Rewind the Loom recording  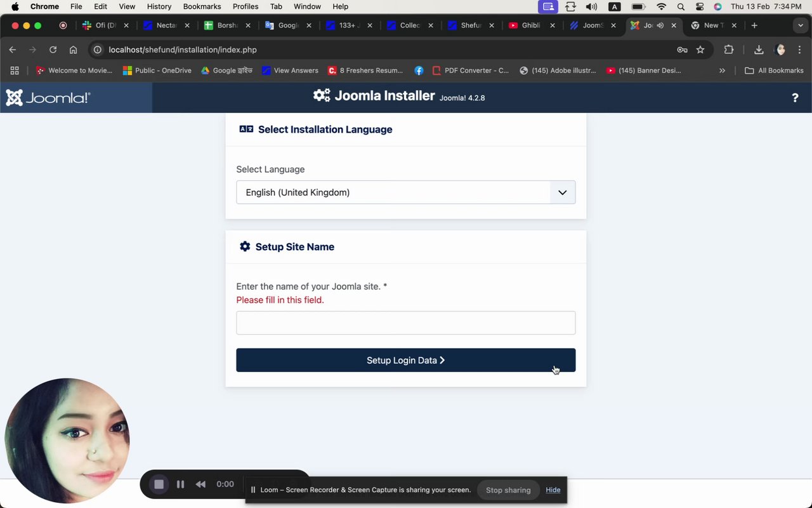200,484
